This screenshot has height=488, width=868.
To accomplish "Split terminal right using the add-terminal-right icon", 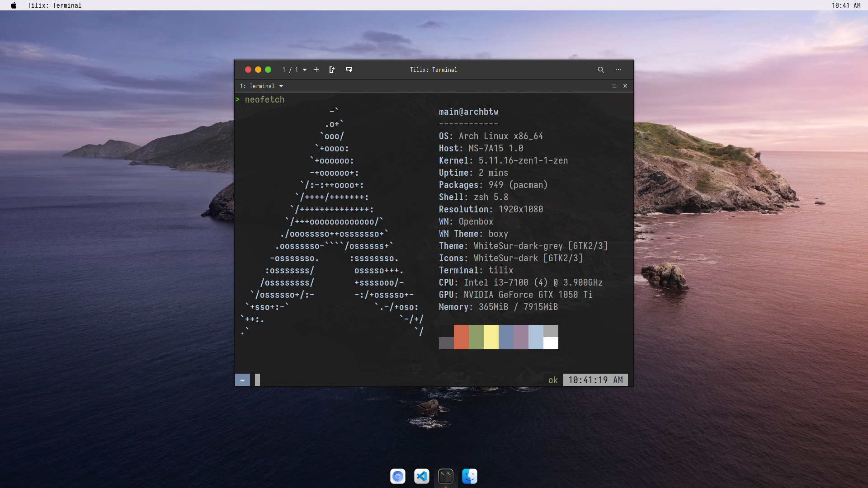I will [x=332, y=70].
